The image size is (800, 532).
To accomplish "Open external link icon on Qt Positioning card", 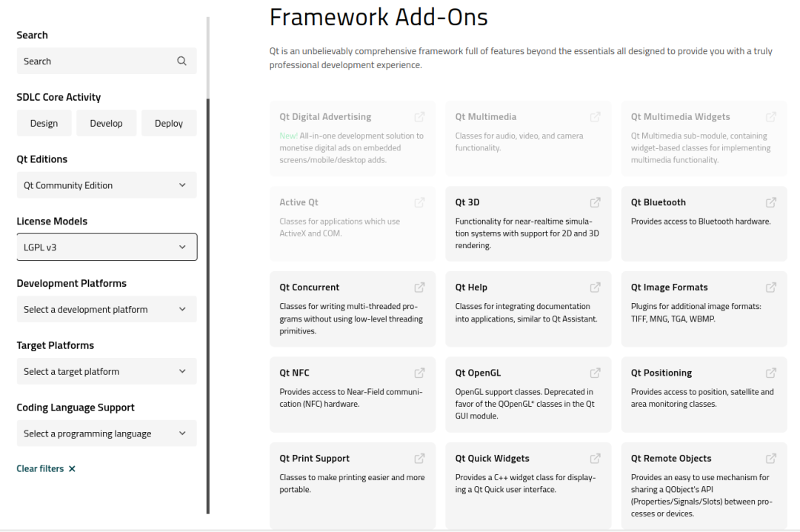I will [771, 373].
